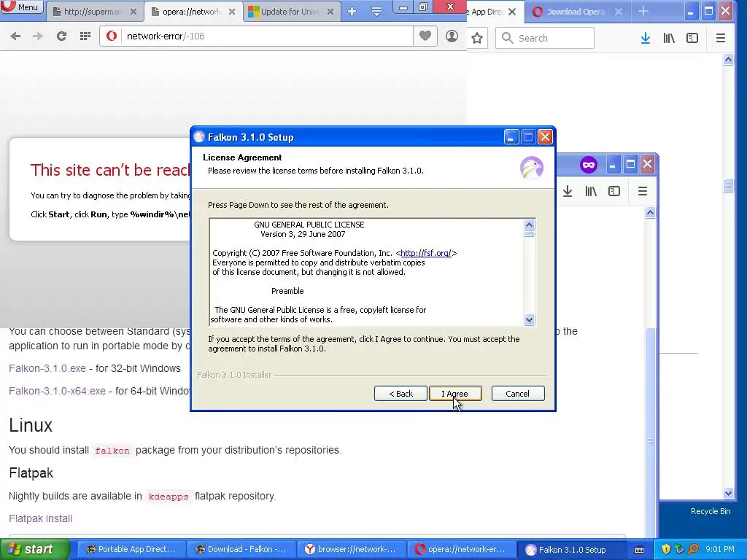Toggle sidebar icon in private Firefox window
The image size is (747, 560).
(614, 192)
